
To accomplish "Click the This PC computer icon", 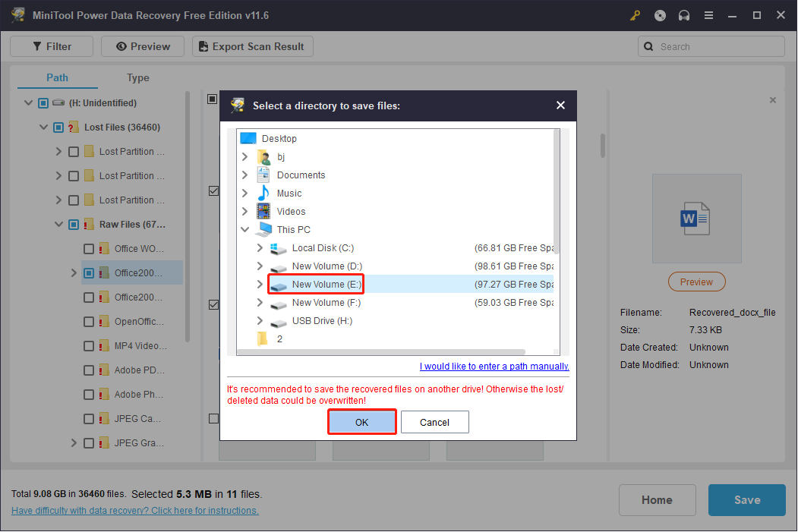I will pos(264,229).
